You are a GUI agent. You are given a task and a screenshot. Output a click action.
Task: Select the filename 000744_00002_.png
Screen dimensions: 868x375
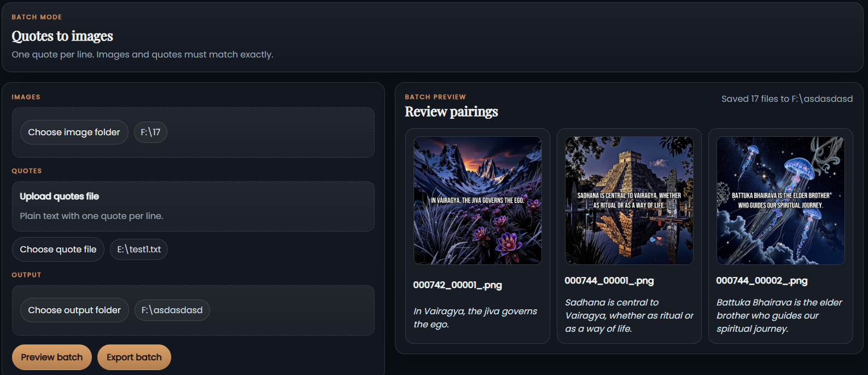tap(762, 281)
